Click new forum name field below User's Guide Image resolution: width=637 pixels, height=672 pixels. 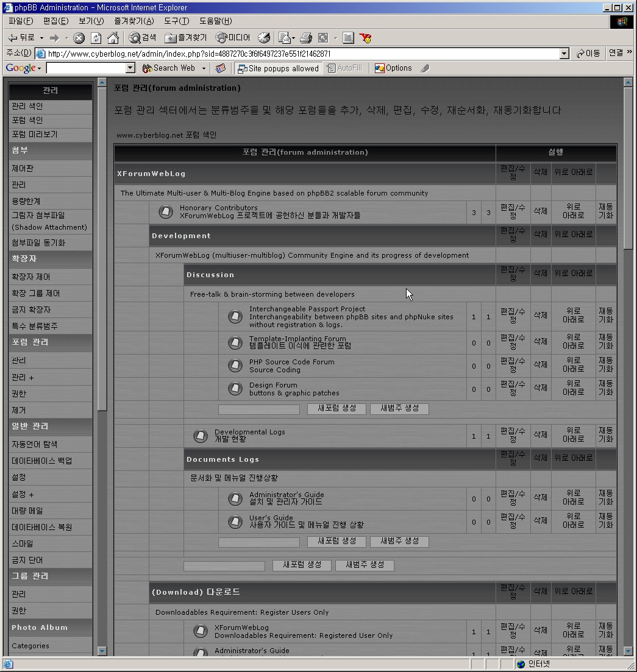(x=259, y=542)
